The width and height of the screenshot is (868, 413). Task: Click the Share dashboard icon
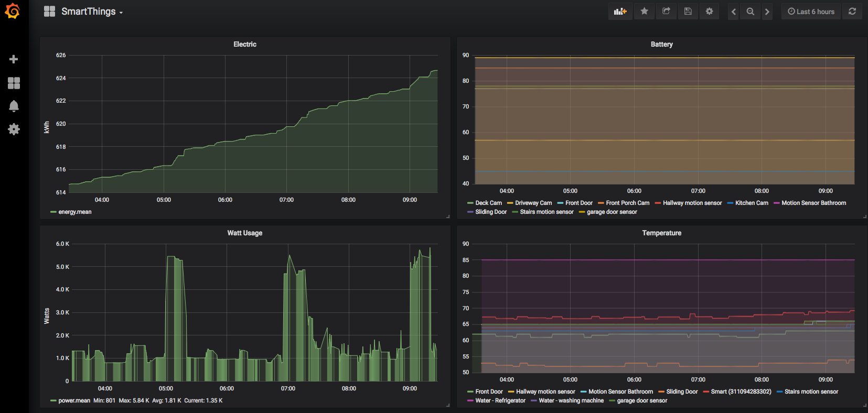click(666, 12)
